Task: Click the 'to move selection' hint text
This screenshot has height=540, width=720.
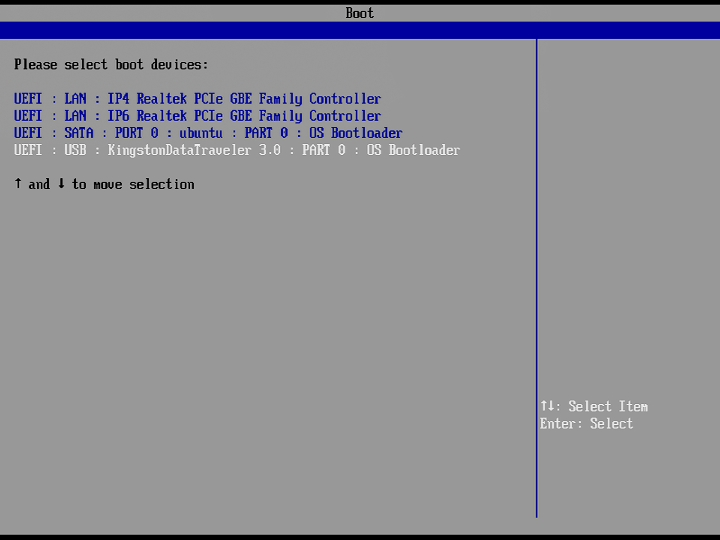Action: pyautogui.click(x=133, y=185)
